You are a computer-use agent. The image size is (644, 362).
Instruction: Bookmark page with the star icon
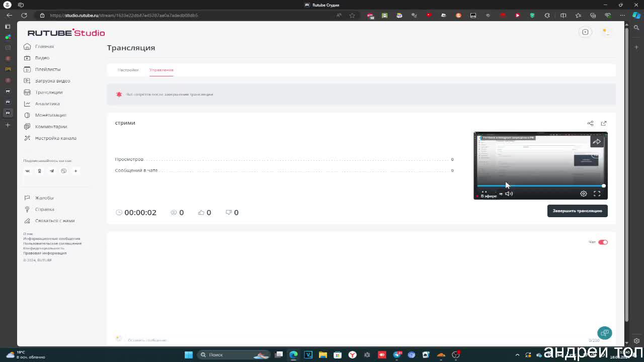tap(352, 15)
